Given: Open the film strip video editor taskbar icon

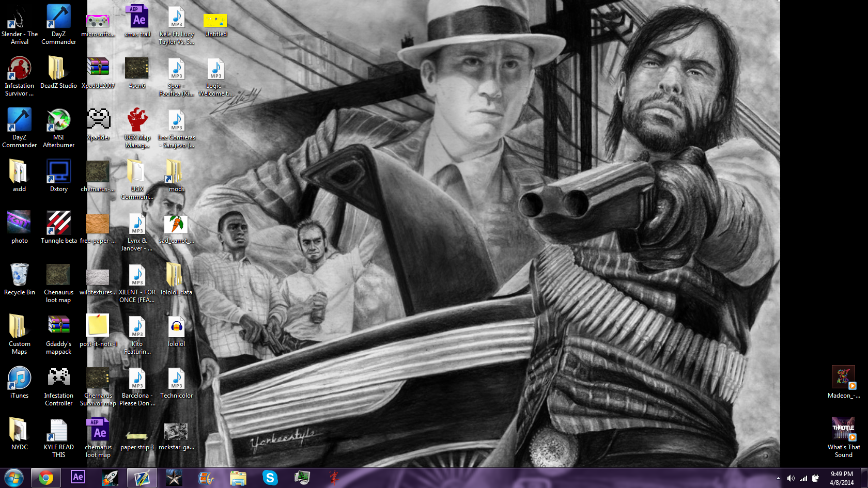Looking at the screenshot, I should pos(206,478).
